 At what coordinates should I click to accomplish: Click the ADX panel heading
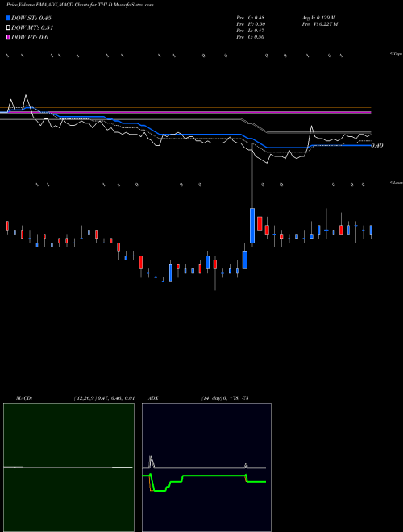point(153,398)
